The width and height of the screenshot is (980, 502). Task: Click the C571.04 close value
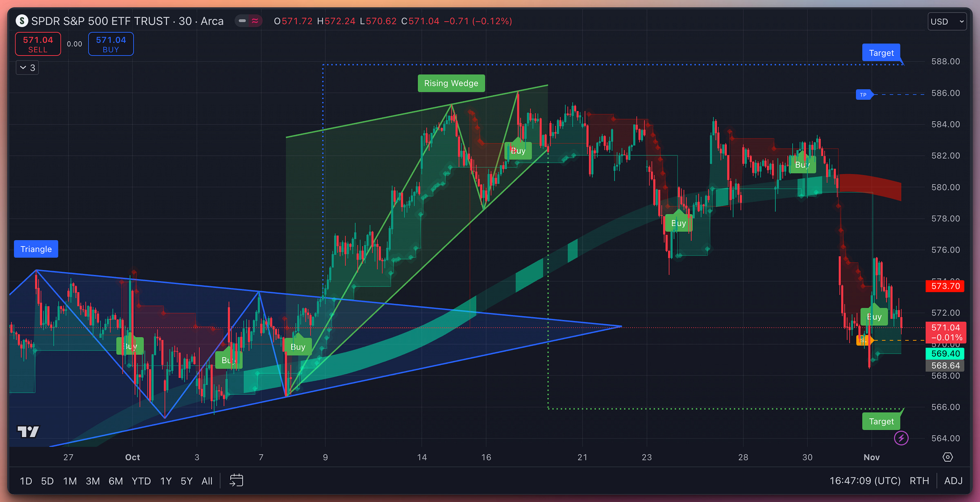(x=420, y=21)
